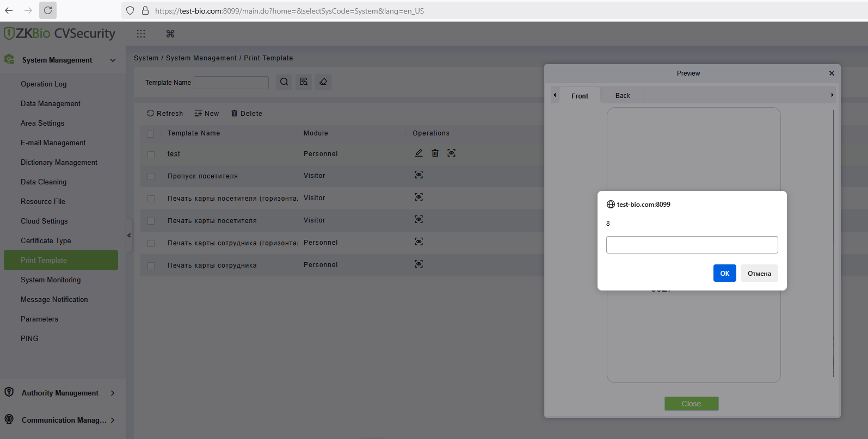Close the Preview window with X
This screenshot has width=868, height=439.
[832, 73]
